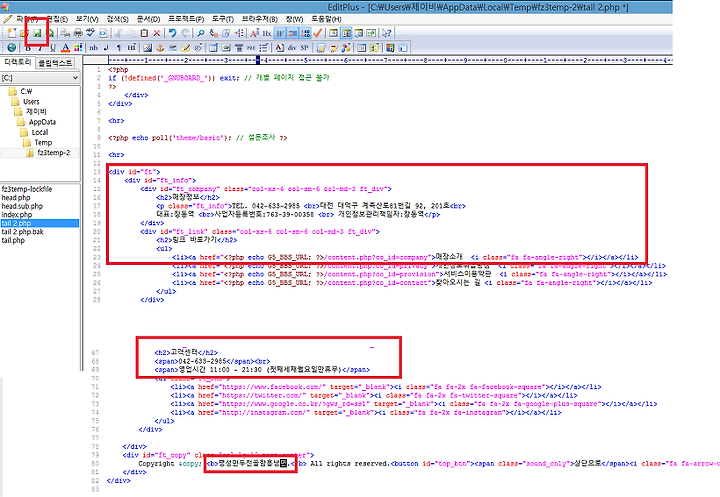
Task: Open the 검색(S) menu
Action: coord(118,19)
